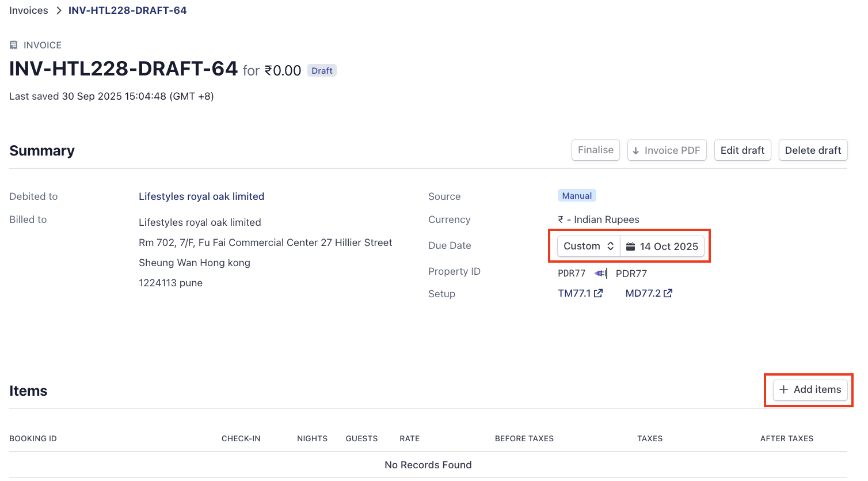Viewport: 868px width, 481px height.
Task: Delete the draft invoice
Action: click(813, 150)
